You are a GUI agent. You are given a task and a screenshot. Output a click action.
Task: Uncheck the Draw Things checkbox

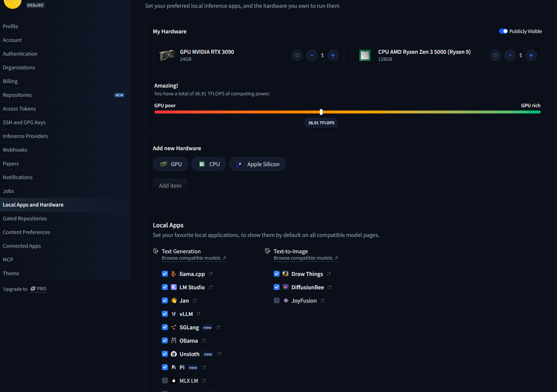click(x=277, y=274)
